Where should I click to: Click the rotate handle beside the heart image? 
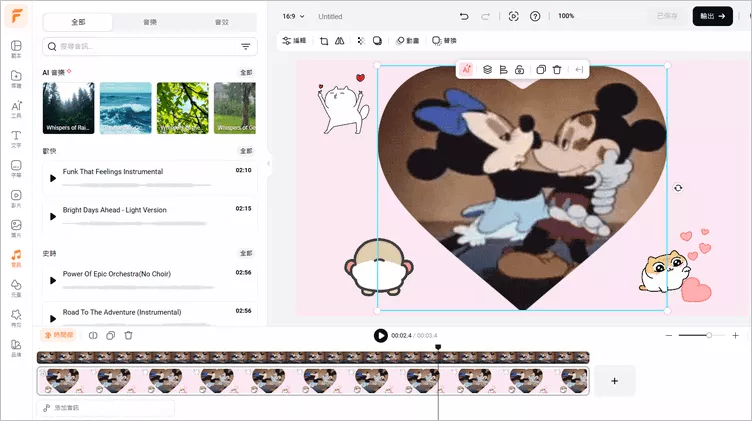coord(678,188)
